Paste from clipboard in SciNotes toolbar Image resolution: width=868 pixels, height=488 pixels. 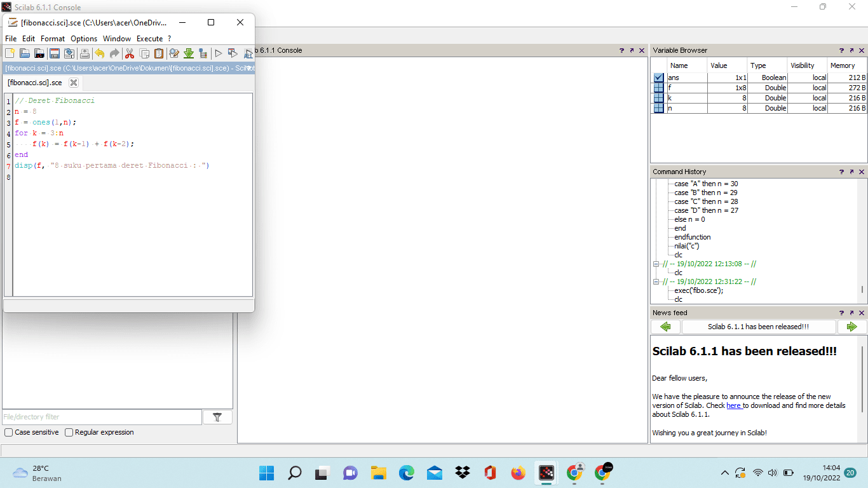(x=159, y=53)
